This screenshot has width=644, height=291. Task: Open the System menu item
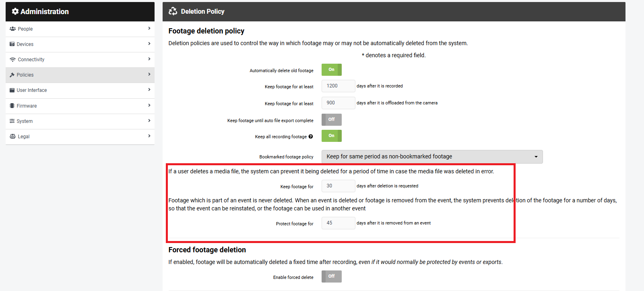(80, 121)
